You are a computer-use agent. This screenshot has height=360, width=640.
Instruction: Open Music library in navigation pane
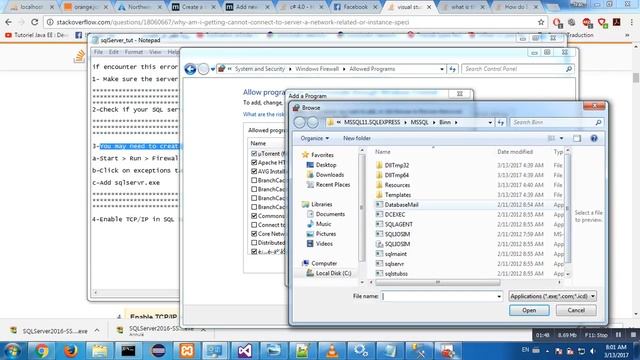pos(323,224)
